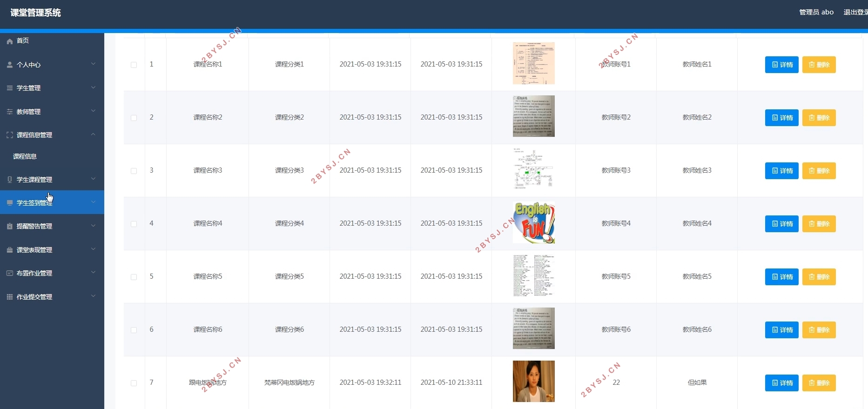
Task: Expand the 布置作业管理 chevron
Action: (93, 272)
